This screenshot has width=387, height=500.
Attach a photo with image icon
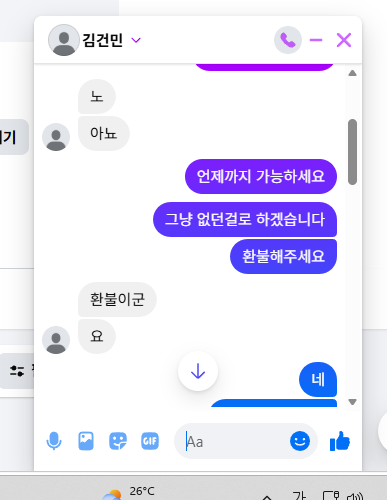[86, 441]
